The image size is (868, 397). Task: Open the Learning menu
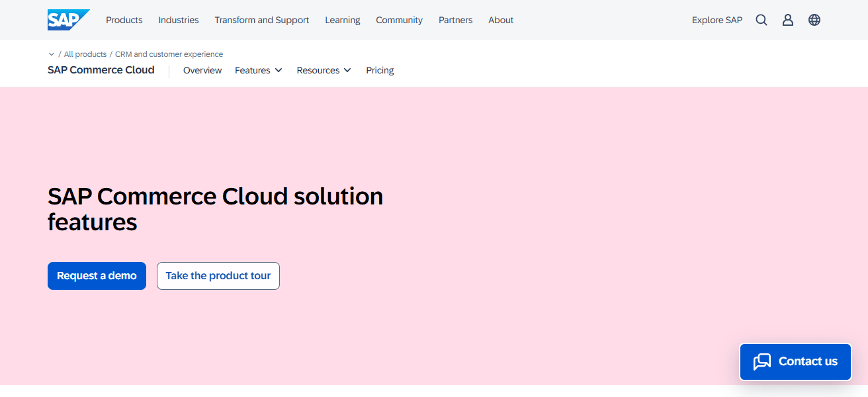pyautogui.click(x=343, y=20)
